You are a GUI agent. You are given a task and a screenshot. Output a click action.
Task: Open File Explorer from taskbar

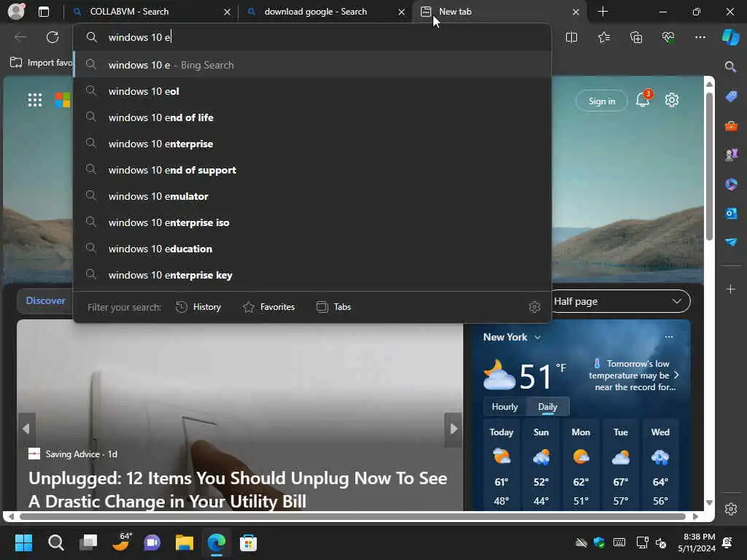(185, 542)
